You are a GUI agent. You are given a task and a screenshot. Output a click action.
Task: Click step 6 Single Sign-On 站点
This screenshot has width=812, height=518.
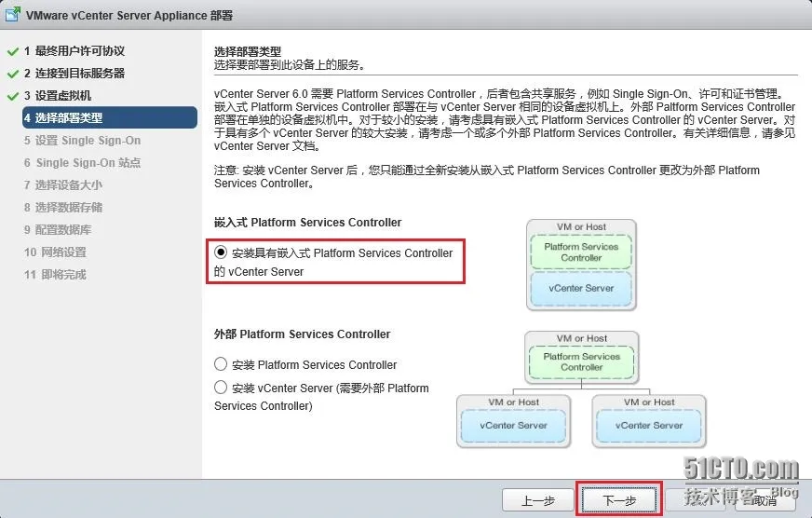(x=82, y=163)
